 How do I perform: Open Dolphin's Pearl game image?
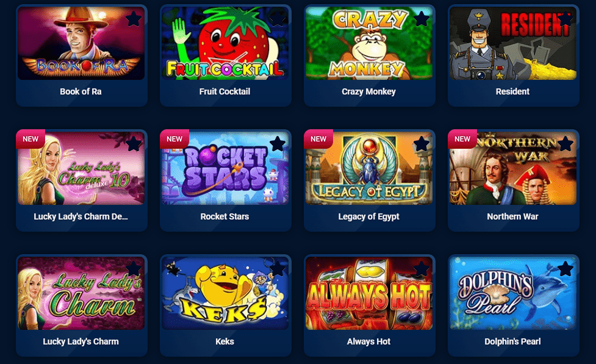pyautogui.click(x=513, y=293)
